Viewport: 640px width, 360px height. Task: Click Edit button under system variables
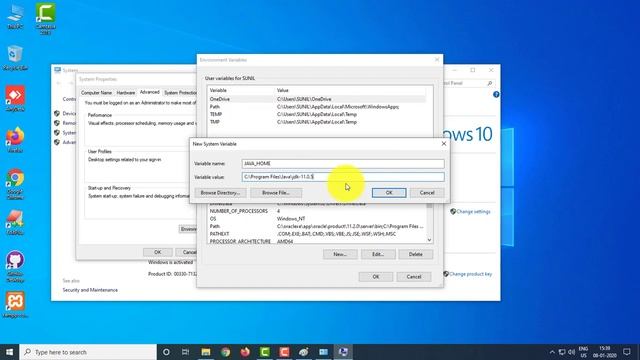[x=378, y=254]
